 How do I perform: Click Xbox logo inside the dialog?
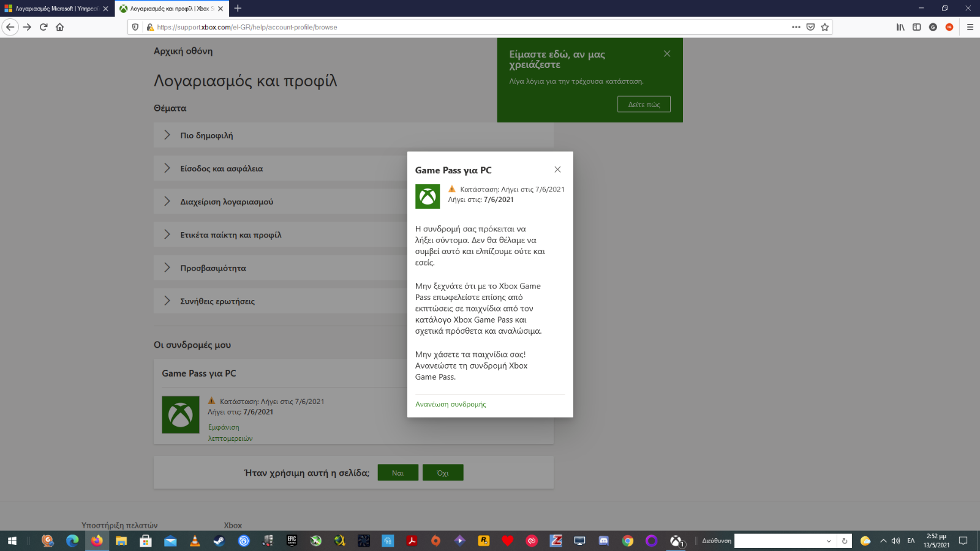[428, 197]
